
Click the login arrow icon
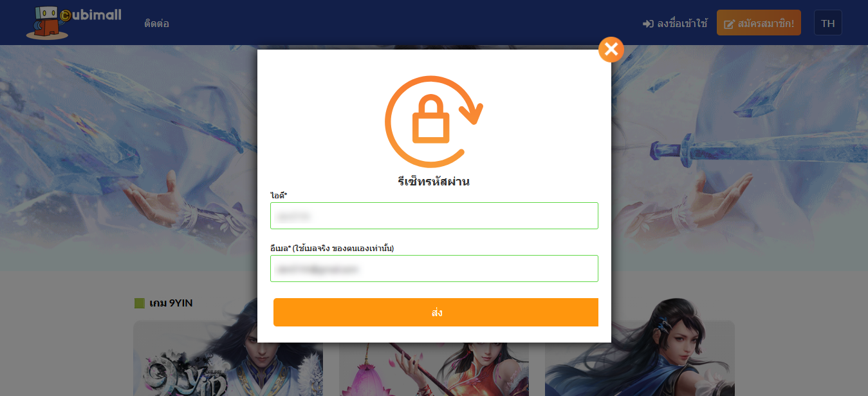[x=648, y=24]
